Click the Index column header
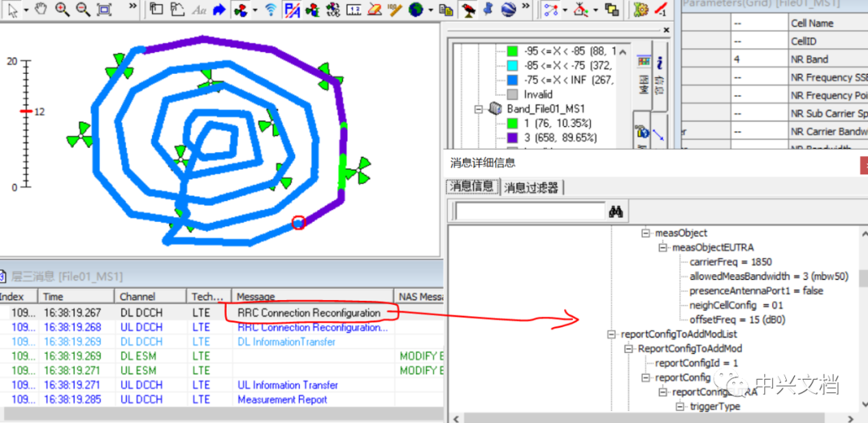 [x=18, y=296]
